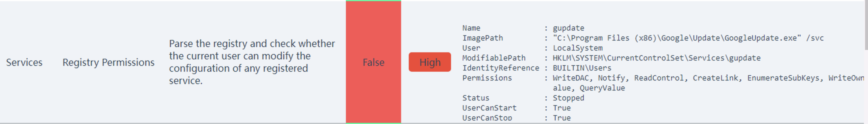Image resolution: width=868 pixels, height=124 pixels.
Task: Click the red False result cell
Action: coord(373,62)
